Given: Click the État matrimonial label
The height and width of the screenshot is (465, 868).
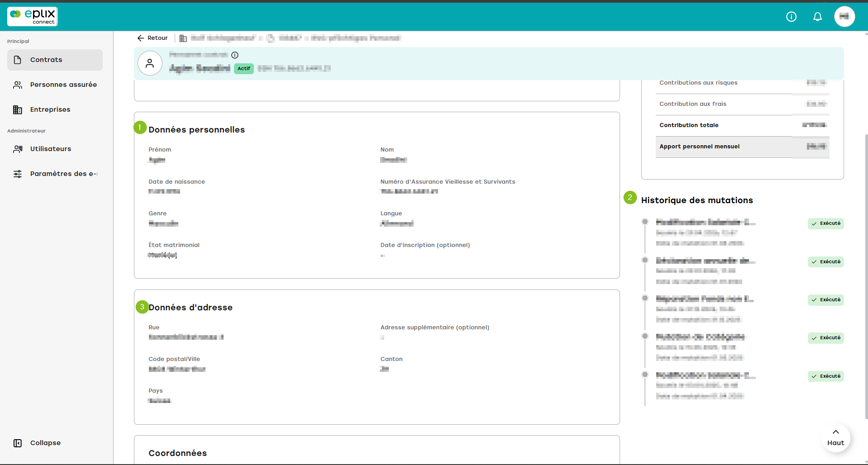Looking at the screenshot, I should pyautogui.click(x=174, y=245).
